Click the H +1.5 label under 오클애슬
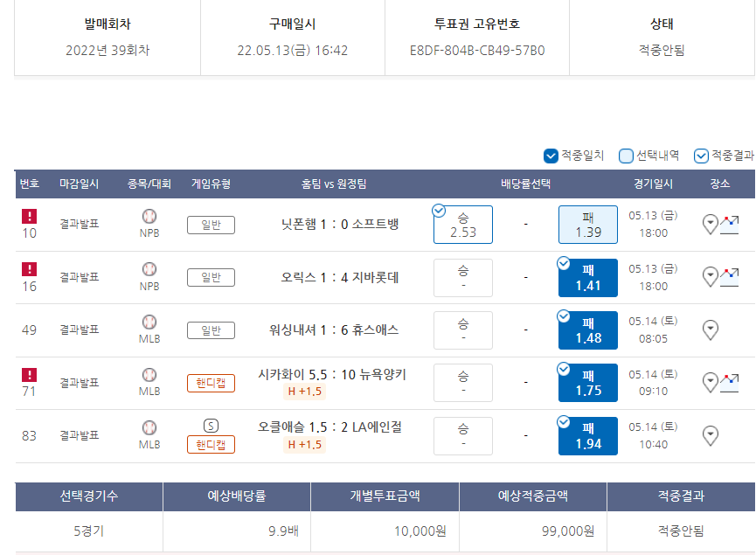This screenshot has height=555, width=756. pyautogui.click(x=304, y=445)
